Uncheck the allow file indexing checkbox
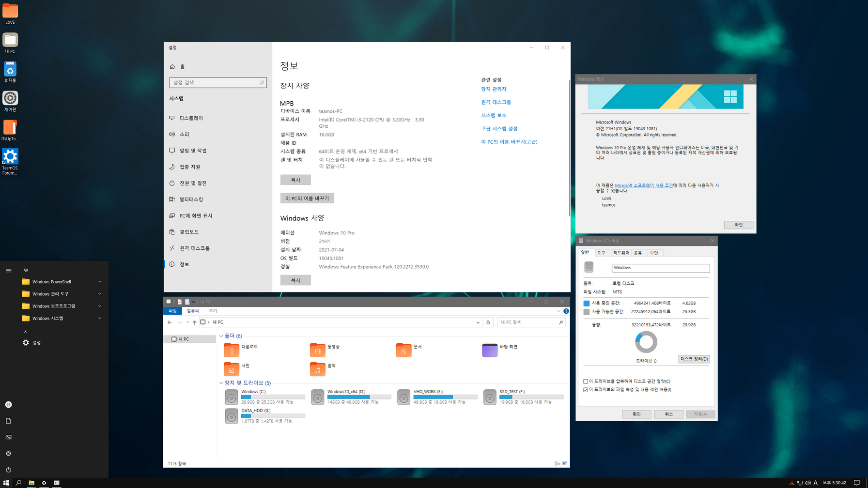 point(586,390)
